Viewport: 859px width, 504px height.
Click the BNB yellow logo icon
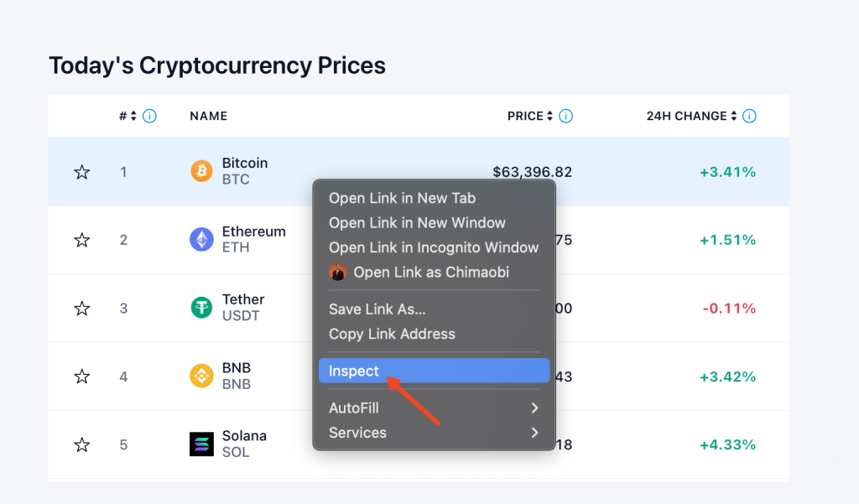click(x=201, y=376)
